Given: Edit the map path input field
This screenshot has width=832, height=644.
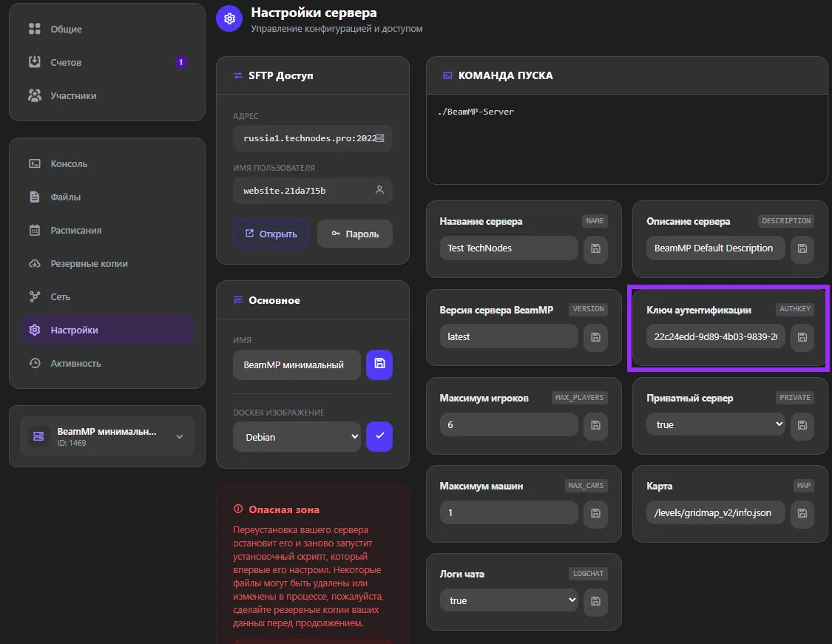Looking at the screenshot, I should [x=715, y=513].
